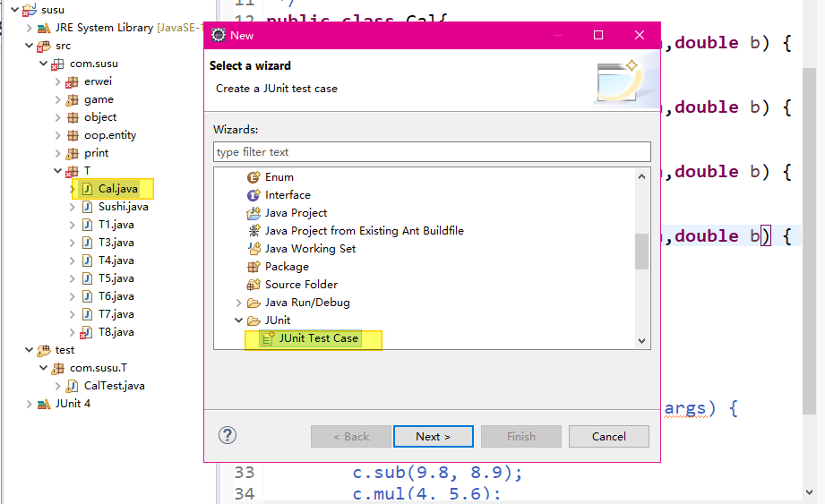Collapse the com.susu package node
The width and height of the screenshot is (825, 504).
coord(44,64)
